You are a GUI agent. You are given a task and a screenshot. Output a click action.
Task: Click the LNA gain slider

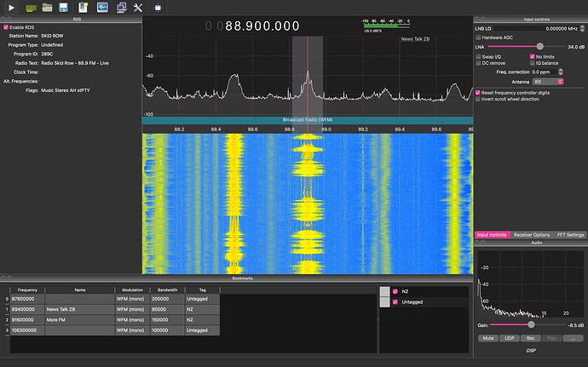click(540, 47)
